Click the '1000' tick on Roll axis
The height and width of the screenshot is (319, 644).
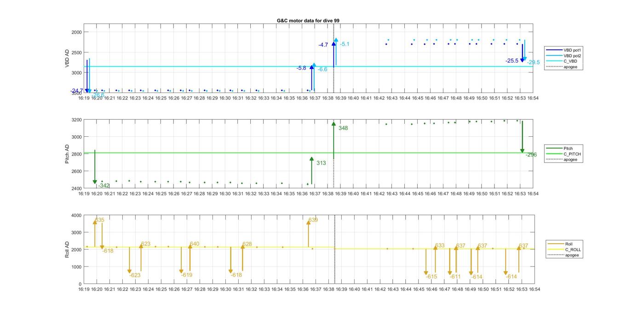click(x=76, y=267)
